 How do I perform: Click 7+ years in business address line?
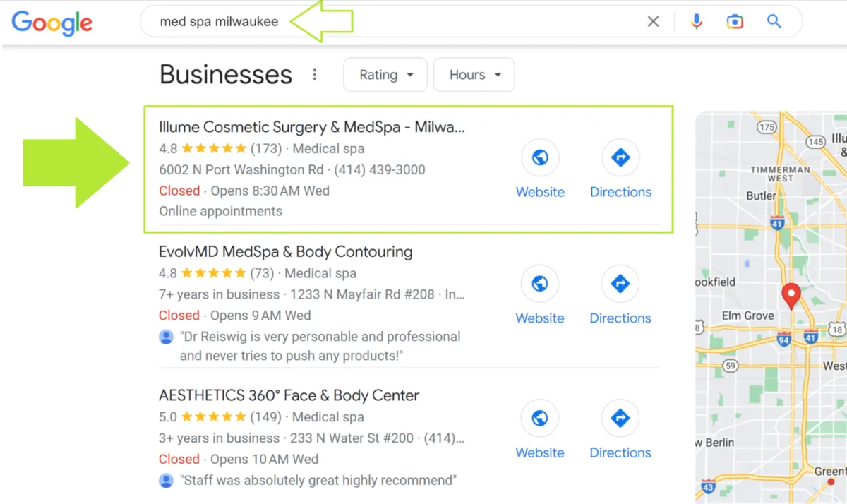(312, 294)
